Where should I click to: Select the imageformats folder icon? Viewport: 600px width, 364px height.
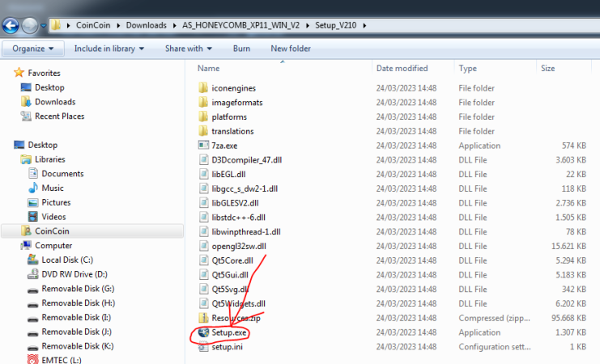tap(203, 102)
